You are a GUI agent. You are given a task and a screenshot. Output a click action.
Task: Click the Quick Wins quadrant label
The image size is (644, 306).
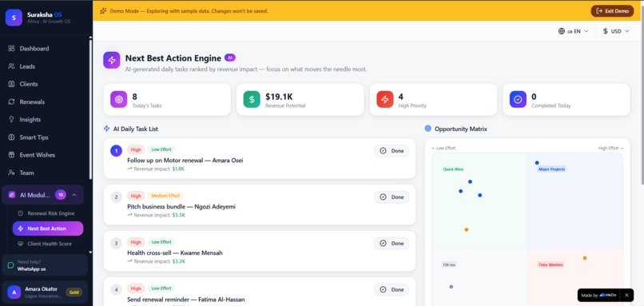tap(453, 169)
